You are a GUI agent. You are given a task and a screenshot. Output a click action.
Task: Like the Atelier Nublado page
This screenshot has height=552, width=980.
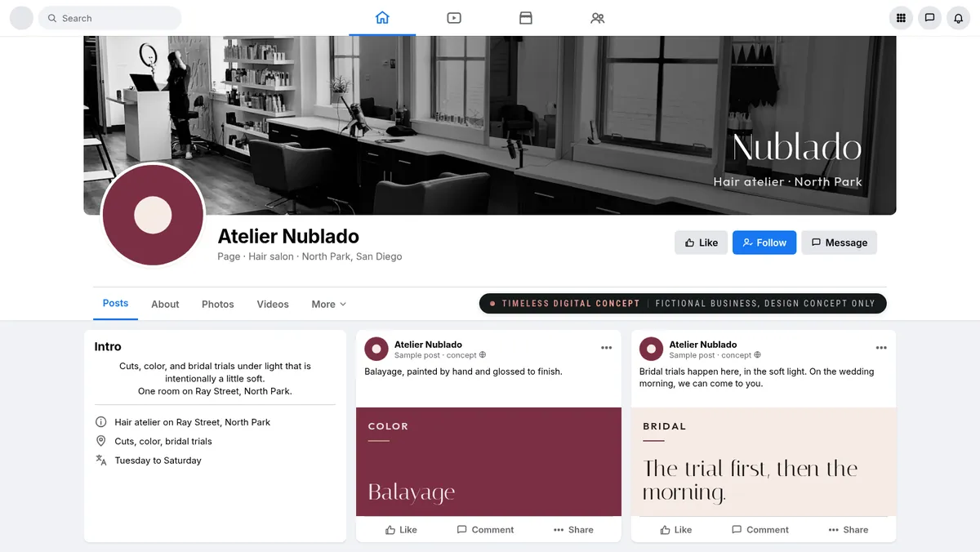point(701,243)
